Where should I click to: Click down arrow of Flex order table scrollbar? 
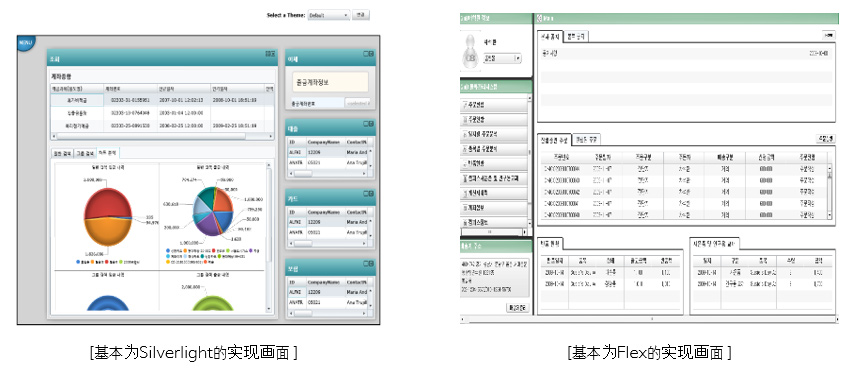[x=829, y=216]
